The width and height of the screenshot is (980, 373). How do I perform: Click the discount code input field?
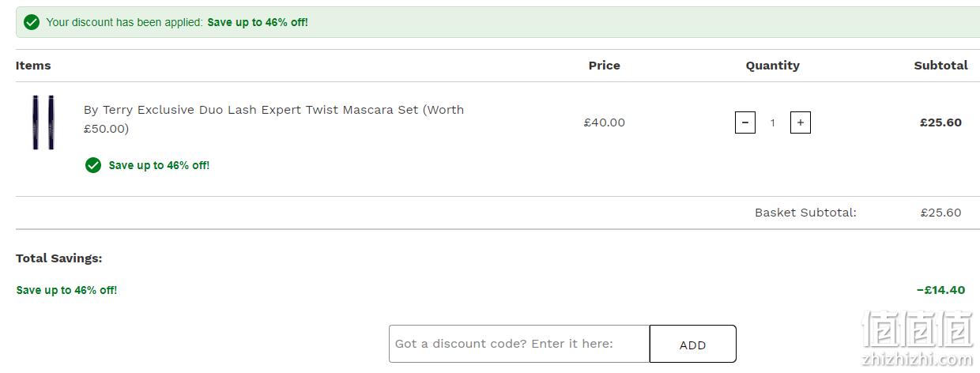pyautogui.click(x=519, y=344)
